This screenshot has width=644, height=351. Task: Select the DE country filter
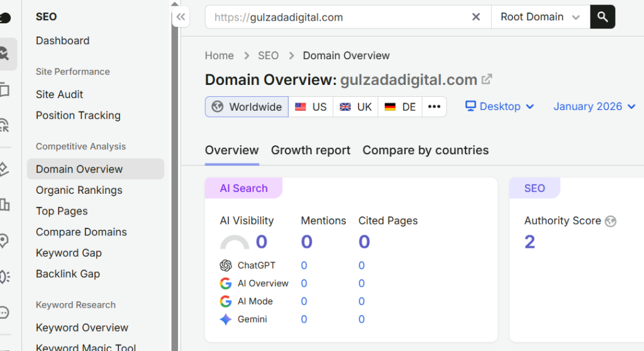click(x=400, y=107)
